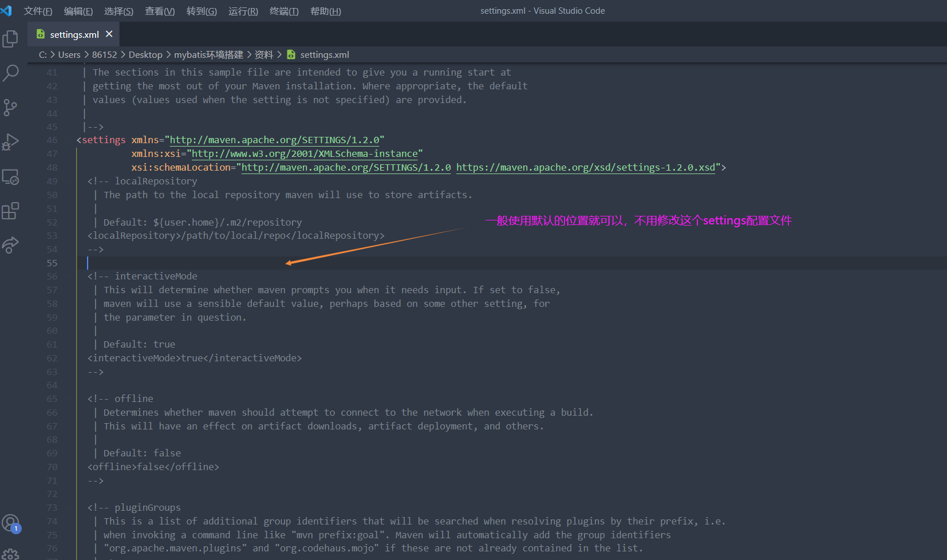Click the 'Default: true' comment text
Screen dimensions: 947x560
tap(139, 344)
